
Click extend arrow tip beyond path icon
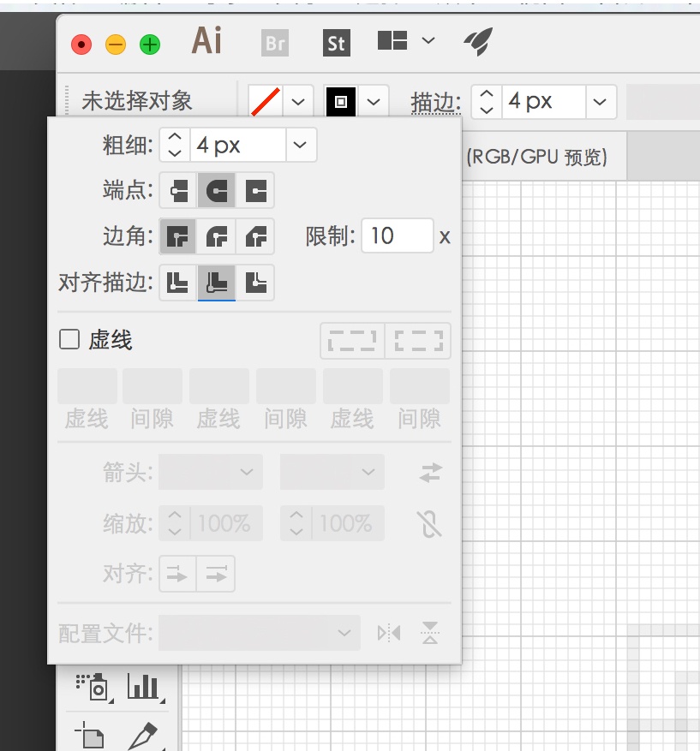click(177, 574)
